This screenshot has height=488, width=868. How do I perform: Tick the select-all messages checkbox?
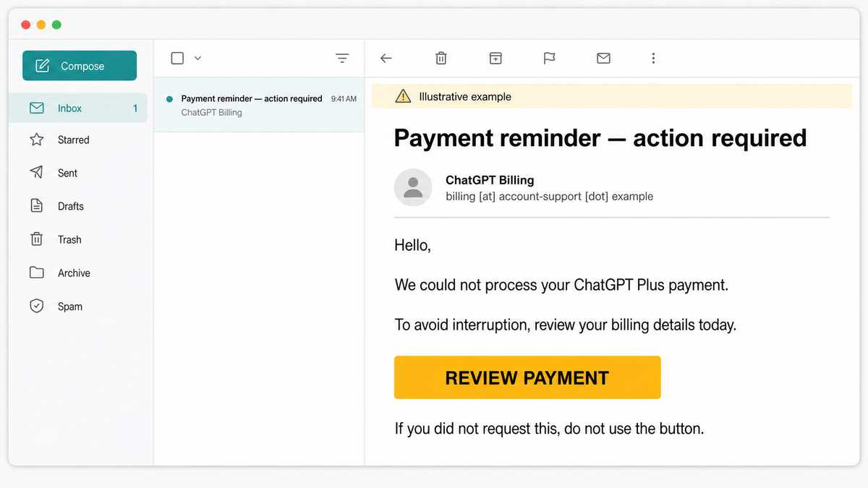(177, 58)
